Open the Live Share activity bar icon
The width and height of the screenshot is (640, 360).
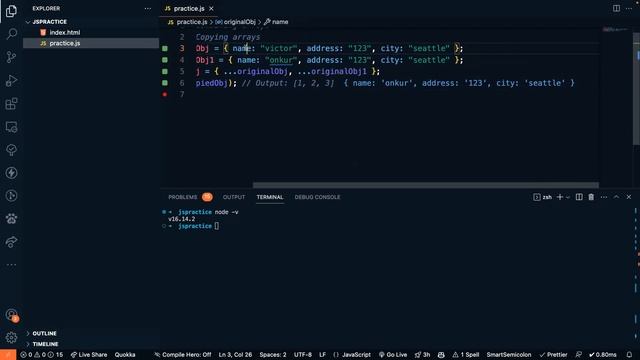[x=11, y=242]
